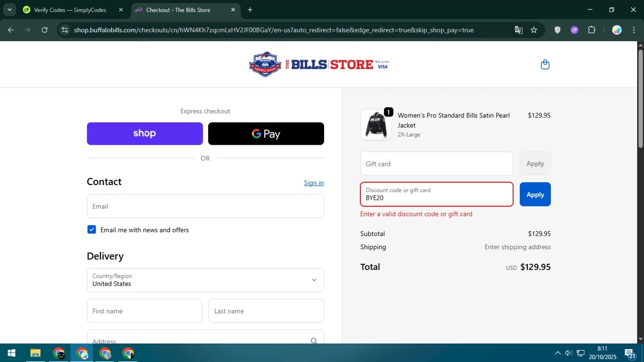Focus the Gift card input field
This screenshot has width=644, height=362.
[437, 164]
